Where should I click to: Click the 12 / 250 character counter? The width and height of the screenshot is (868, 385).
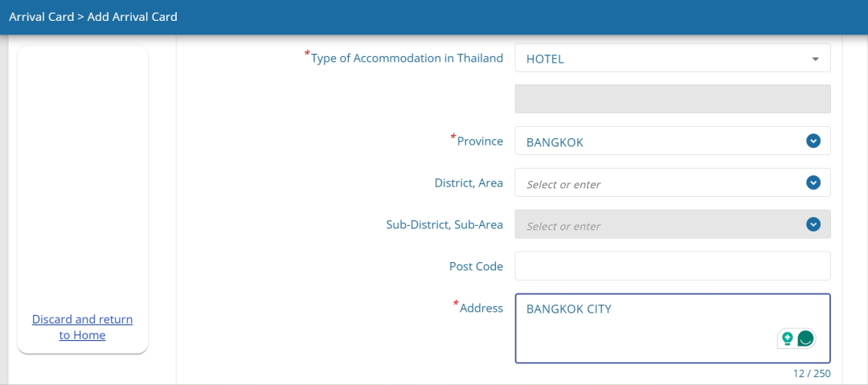(810, 374)
